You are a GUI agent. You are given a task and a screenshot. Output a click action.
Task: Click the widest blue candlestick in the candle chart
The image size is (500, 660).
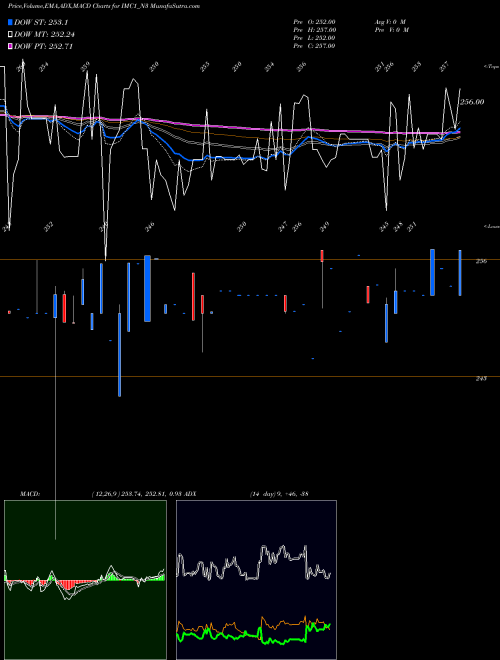click(147, 288)
